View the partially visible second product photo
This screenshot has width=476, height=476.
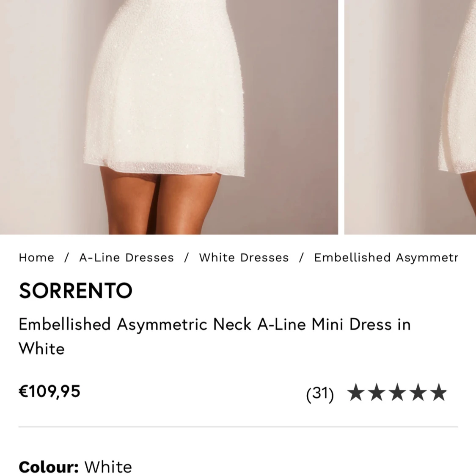click(410, 117)
